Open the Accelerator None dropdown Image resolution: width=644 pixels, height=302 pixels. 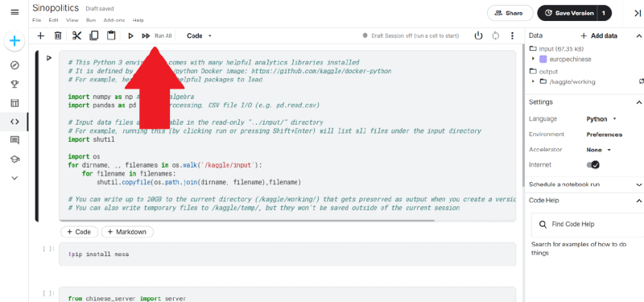coord(599,150)
